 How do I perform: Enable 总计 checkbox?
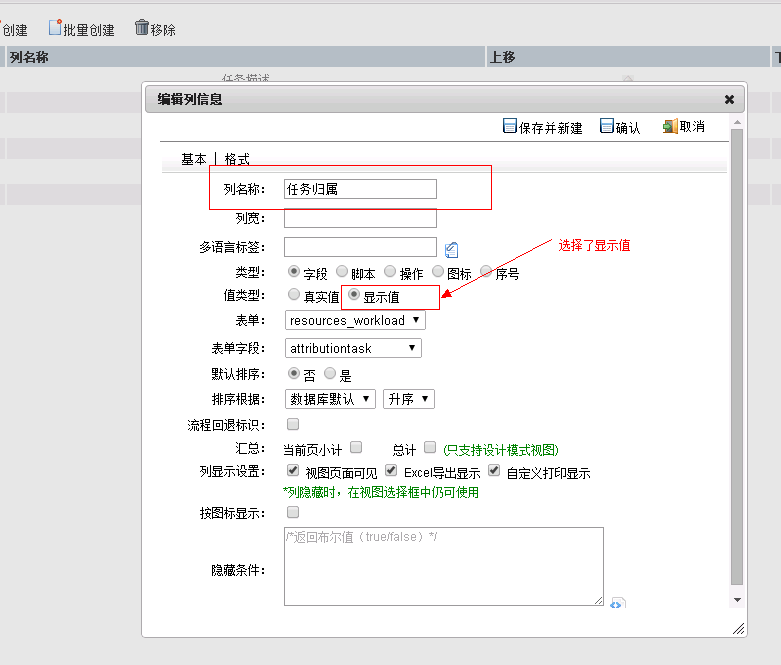pyautogui.click(x=430, y=447)
